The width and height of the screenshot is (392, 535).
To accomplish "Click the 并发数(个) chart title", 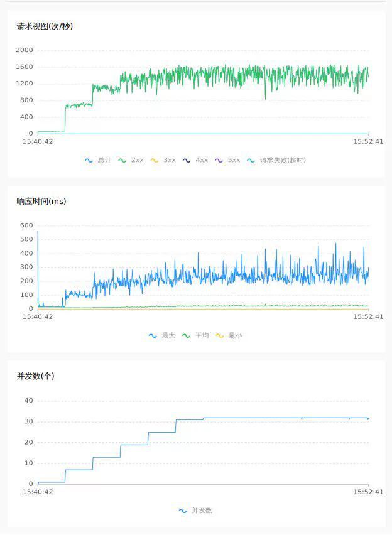I will [36, 376].
